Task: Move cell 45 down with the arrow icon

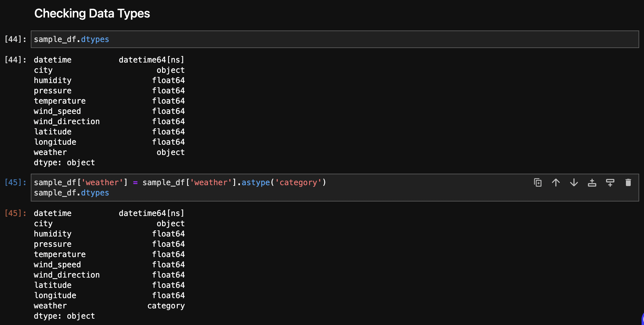Action: [x=574, y=182]
